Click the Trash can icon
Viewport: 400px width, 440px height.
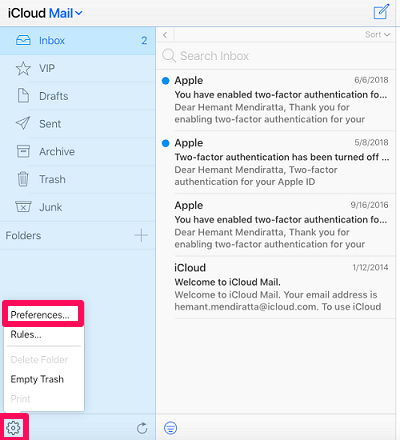pos(23,179)
